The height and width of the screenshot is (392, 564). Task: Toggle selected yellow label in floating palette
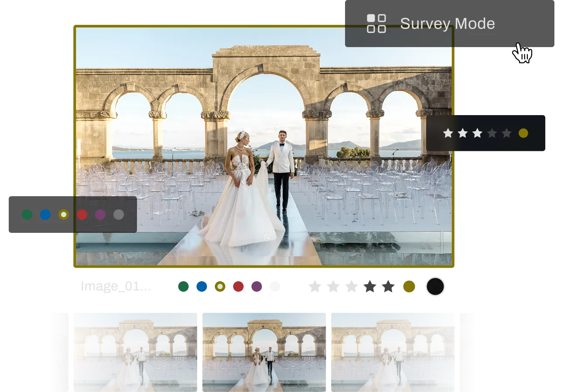64,215
